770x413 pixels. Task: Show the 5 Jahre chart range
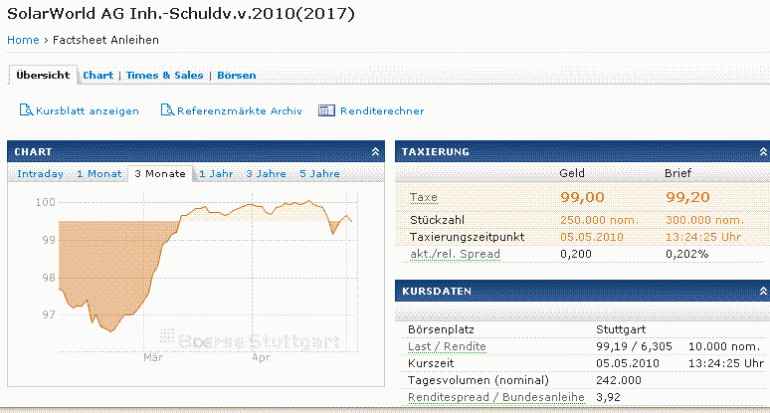click(x=320, y=174)
